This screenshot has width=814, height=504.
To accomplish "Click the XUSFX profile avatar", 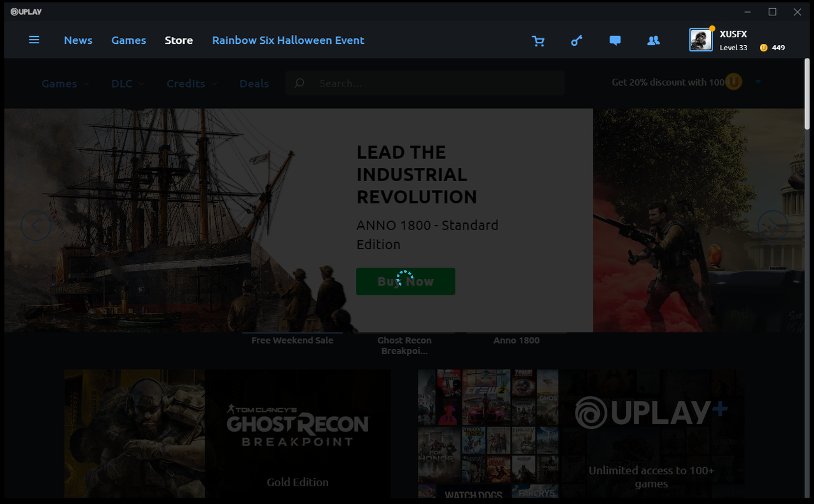I will pos(701,39).
